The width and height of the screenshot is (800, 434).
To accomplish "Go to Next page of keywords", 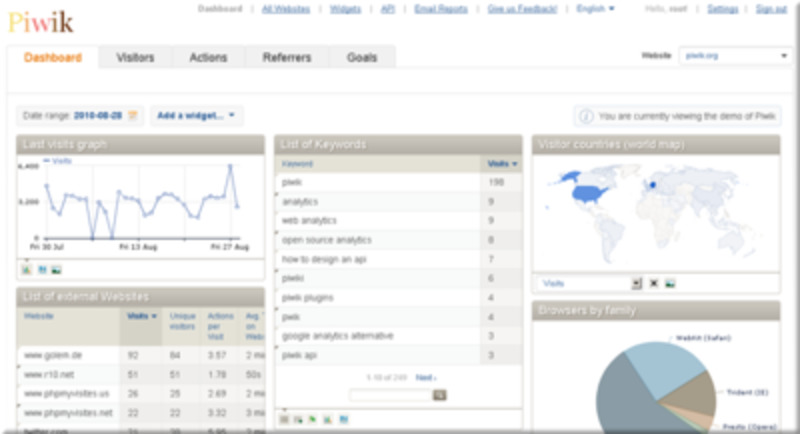I will [x=426, y=377].
